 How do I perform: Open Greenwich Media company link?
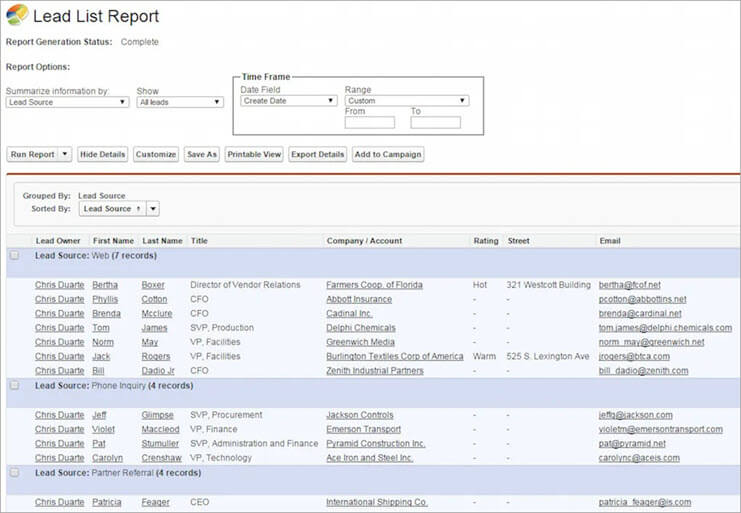(x=360, y=342)
